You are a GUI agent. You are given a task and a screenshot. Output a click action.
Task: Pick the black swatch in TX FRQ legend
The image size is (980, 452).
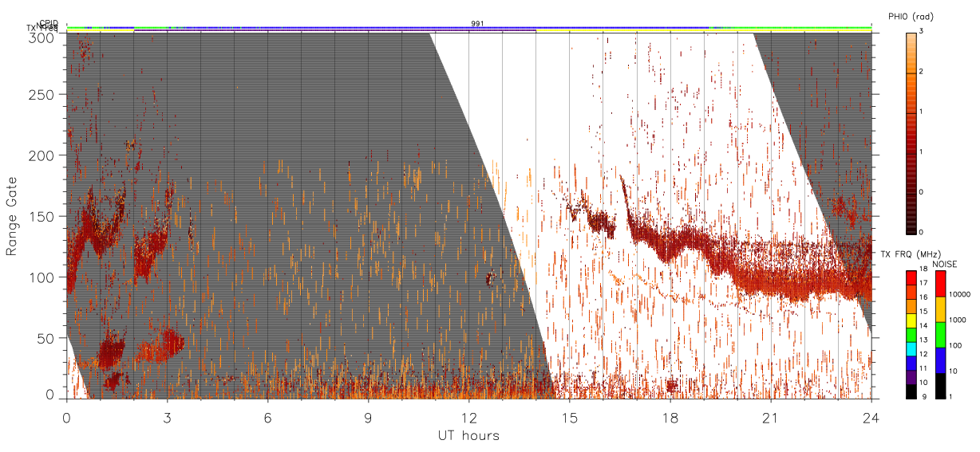click(911, 391)
